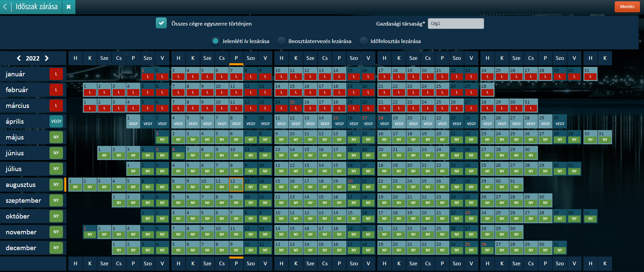The image size is (644, 272).
Task: Select Jelenléti ív lezárása radio option
Action: 215,41
